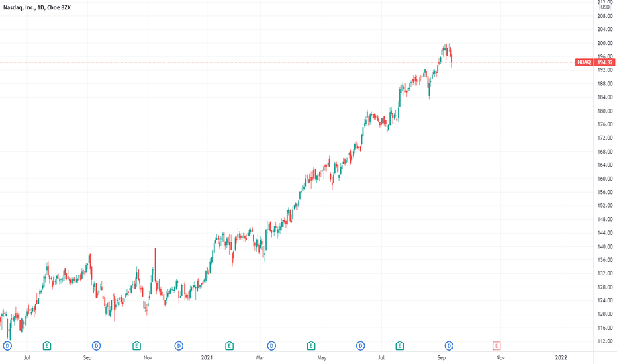Click the dividend marker left of Jul 2020
This screenshot has width=617, height=364.
(7, 346)
